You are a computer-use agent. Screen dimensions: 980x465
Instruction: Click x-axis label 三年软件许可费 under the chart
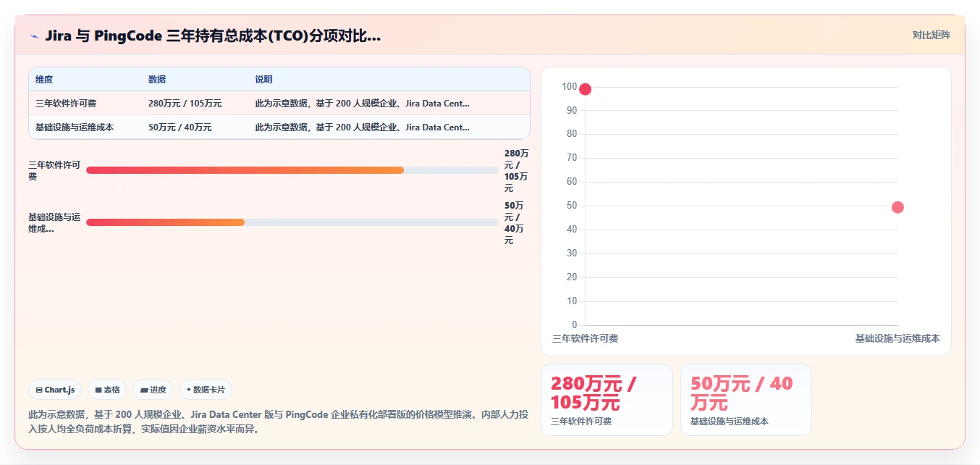point(585,338)
